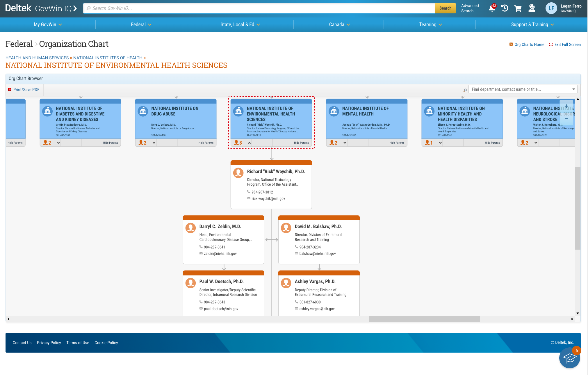Collapse Environmental Health Sciences contacts list
Image resolution: width=588 pixels, height=375 pixels.
[249, 143]
